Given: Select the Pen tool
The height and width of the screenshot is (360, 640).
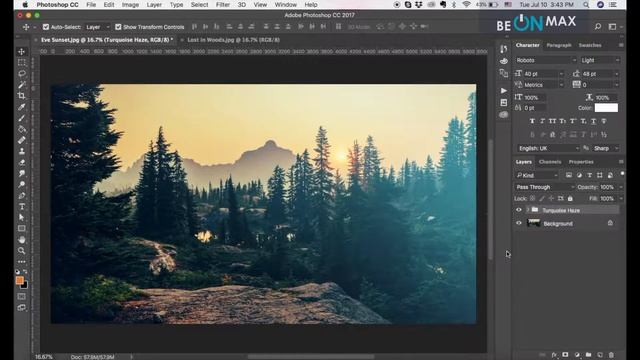Looking at the screenshot, I should coord(22,196).
